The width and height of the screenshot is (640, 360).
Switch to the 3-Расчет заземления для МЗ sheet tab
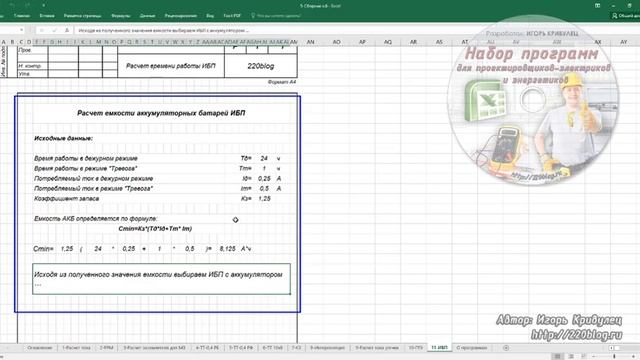click(x=154, y=348)
